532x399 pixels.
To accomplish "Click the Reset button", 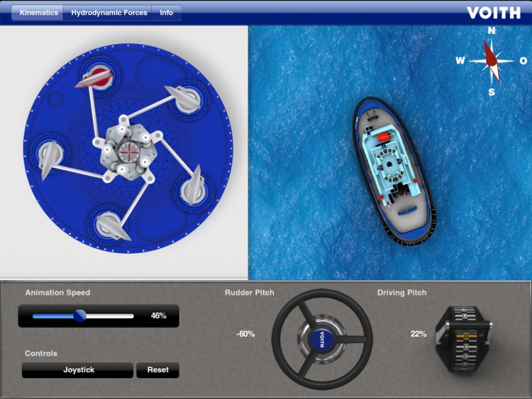I will pyautogui.click(x=157, y=370).
